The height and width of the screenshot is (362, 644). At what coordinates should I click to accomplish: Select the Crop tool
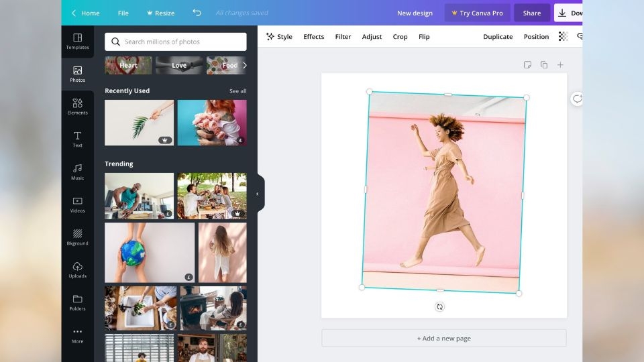coord(400,36)
